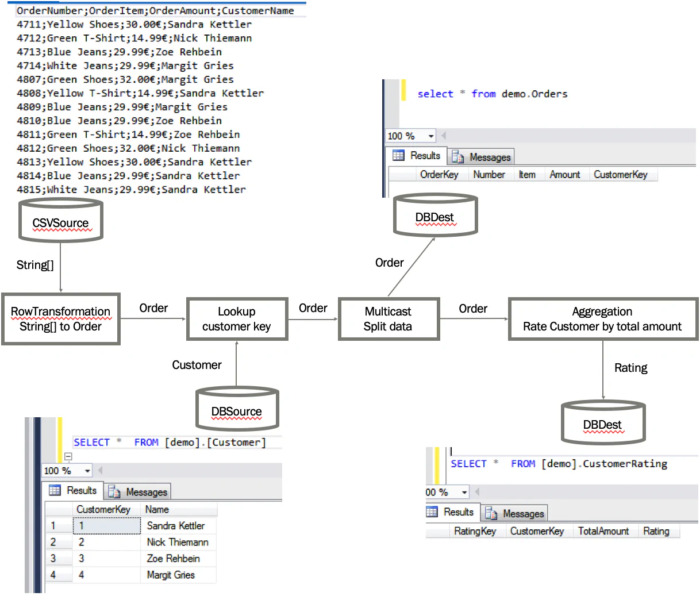Open the zoom dropdown in CustomerRating query
Image resolution: width=700 pixels, height=600 pixels.
(x=464, y=493)
